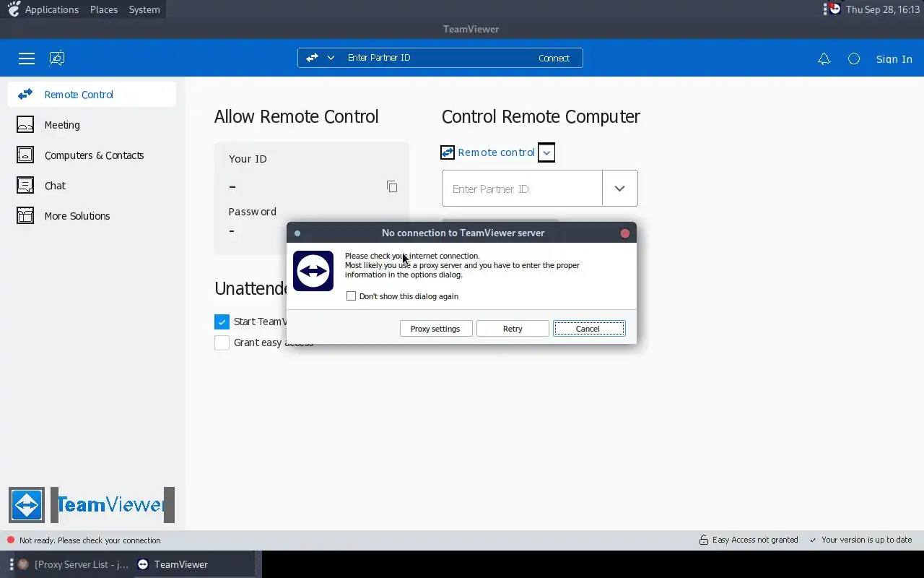Click the More Solutions gift icon
The width and height of the screenshot is (924, 578).
pos(25,216)
